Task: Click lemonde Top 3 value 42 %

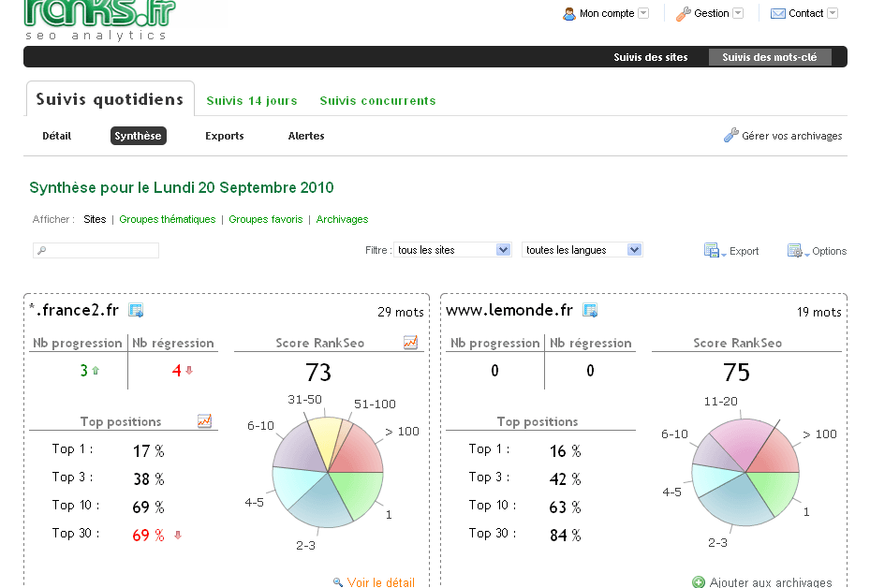Action: [x=565, y=478]
